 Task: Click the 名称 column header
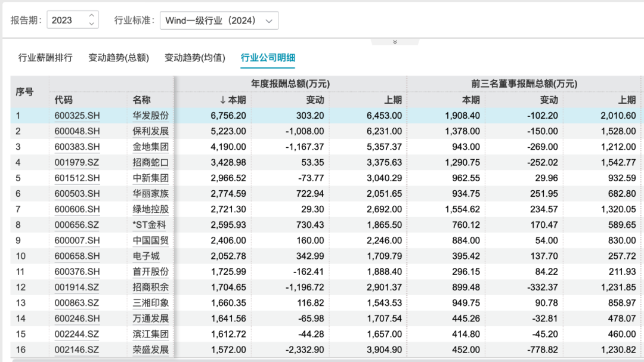coord(141,100)
